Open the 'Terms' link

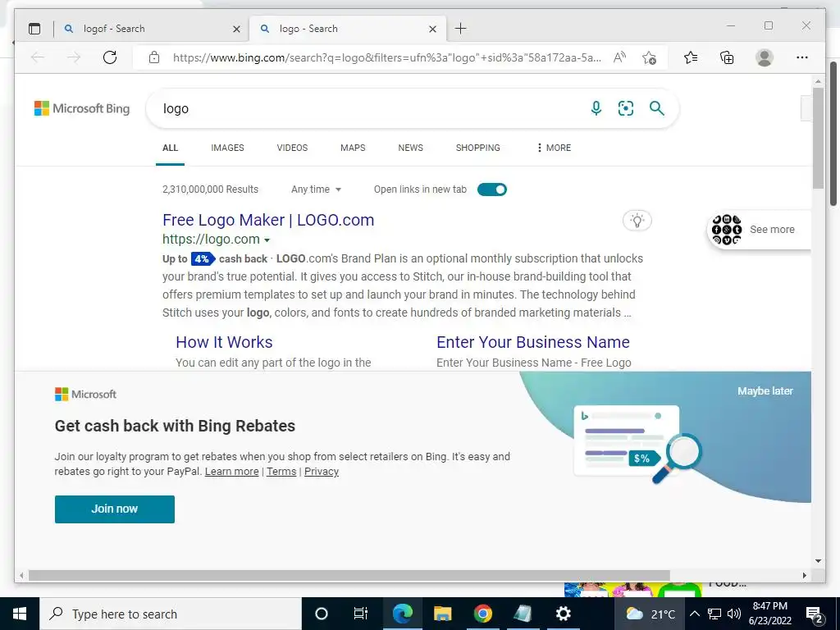(281, 472)
